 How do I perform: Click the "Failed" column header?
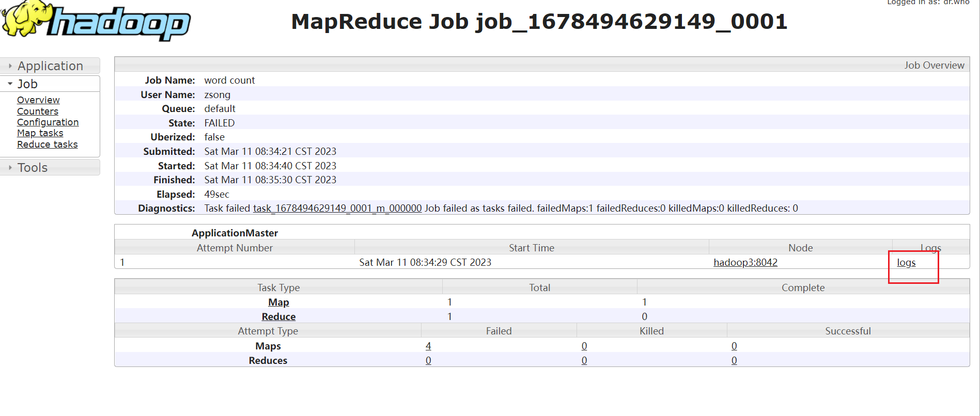(499, 331)
